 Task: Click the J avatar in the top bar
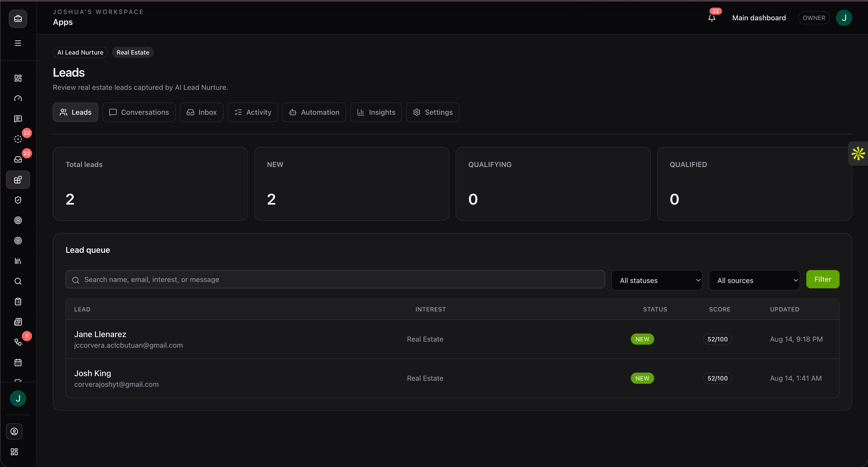(844, 18)
